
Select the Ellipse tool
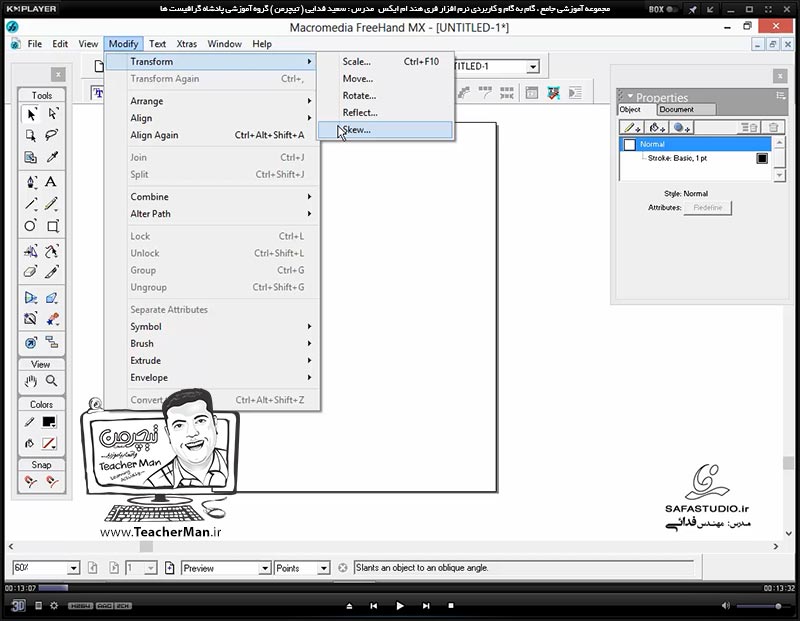click(x=31, y=226)
